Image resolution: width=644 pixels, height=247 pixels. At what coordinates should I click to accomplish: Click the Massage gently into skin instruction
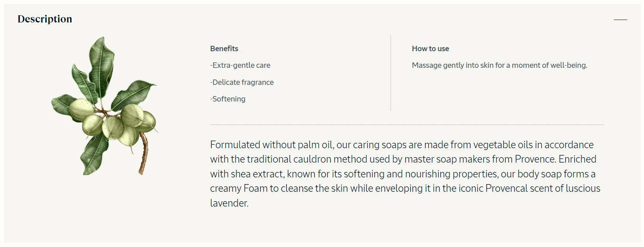(500, 65)
